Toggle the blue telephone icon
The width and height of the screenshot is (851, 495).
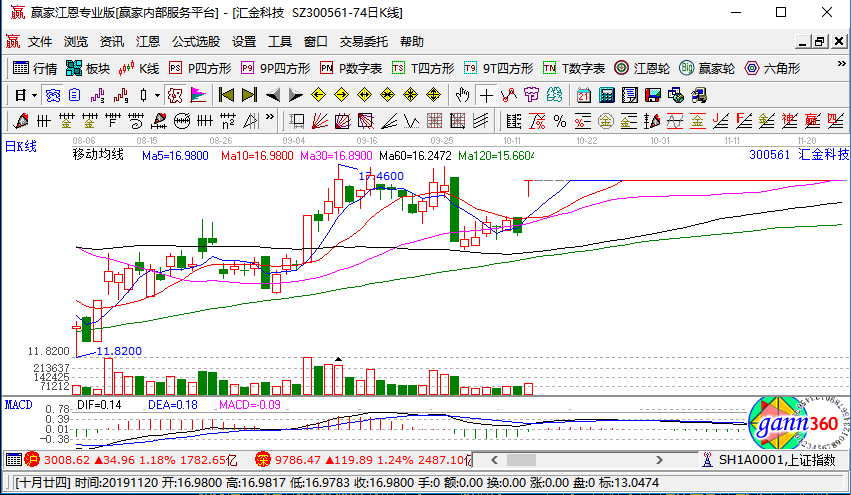pos(53,96)
